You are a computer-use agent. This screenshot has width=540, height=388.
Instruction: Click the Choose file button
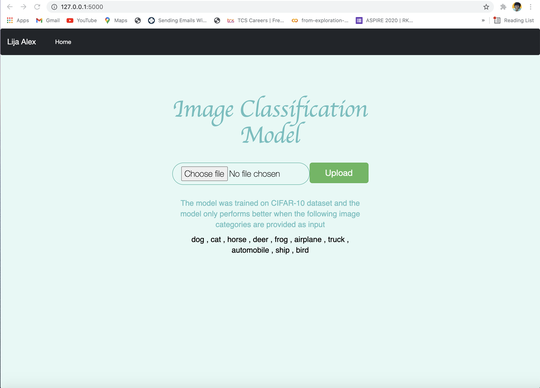tap(204, 174)
